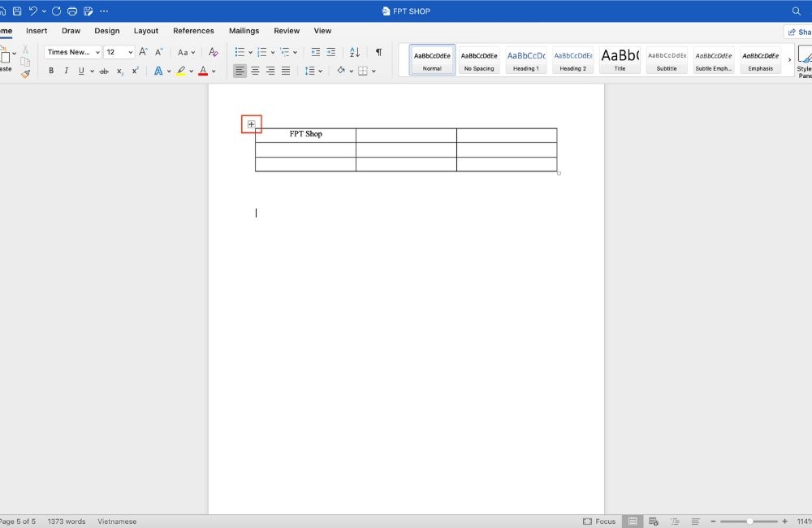The height and width of the screenshot is (528, 812).
Task: Expand the styles gallery arrow
Action: click(x=789, y=59)
